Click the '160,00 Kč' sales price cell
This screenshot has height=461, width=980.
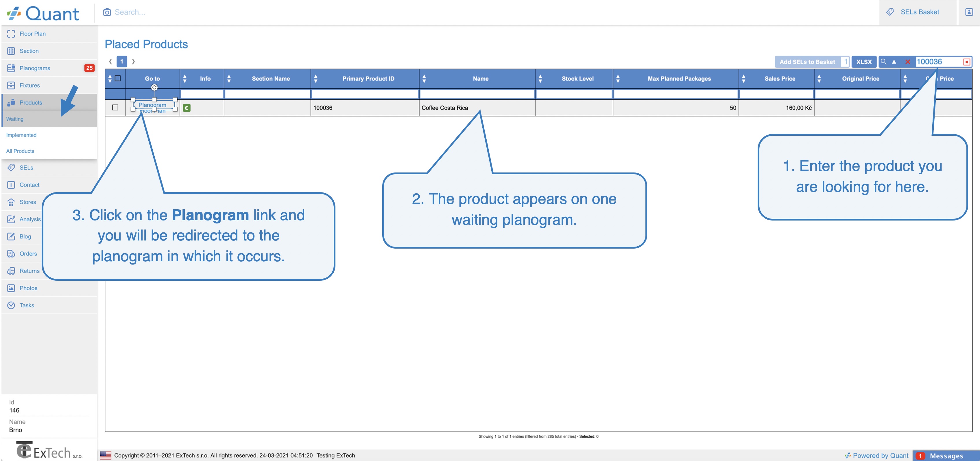pyautogui.click(x=776, y=108)
